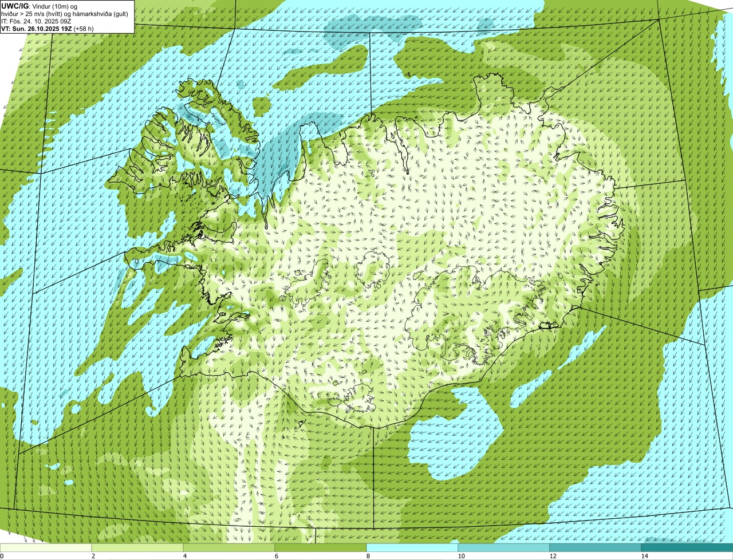Viewport: 733px width, 560px height.
Task: Select the 8–10 m/s light cyan legend band
Action: click(x=412, y=547)
